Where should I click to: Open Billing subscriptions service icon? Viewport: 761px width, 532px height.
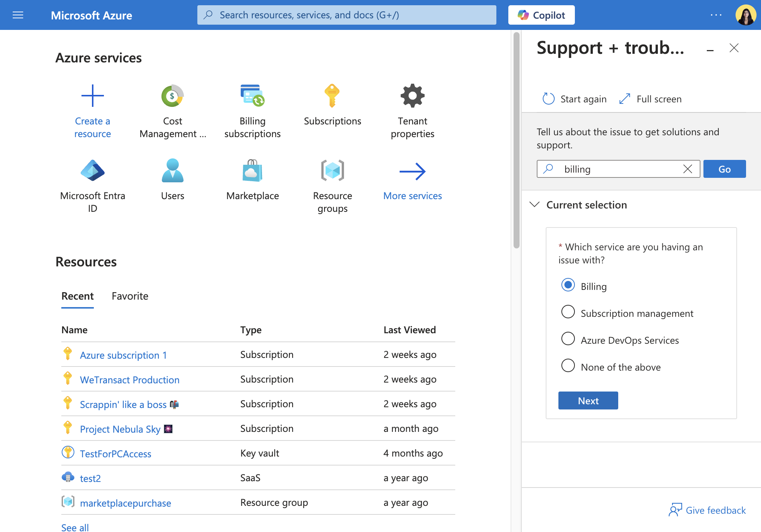[252, 96]
